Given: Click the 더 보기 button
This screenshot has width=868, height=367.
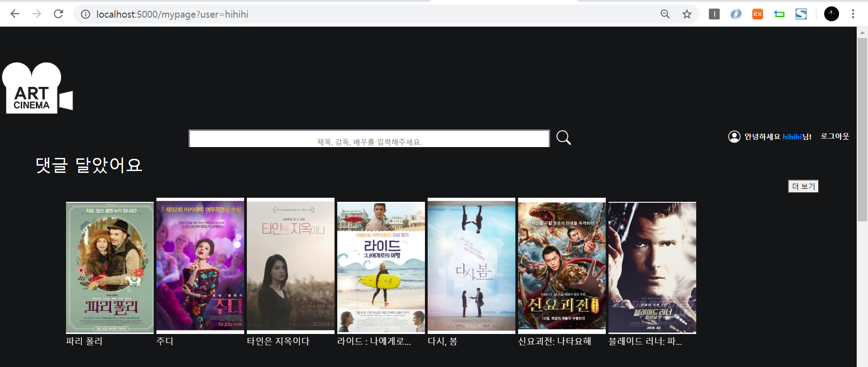Looking at the screenshot, I should (x=803, y=186).
